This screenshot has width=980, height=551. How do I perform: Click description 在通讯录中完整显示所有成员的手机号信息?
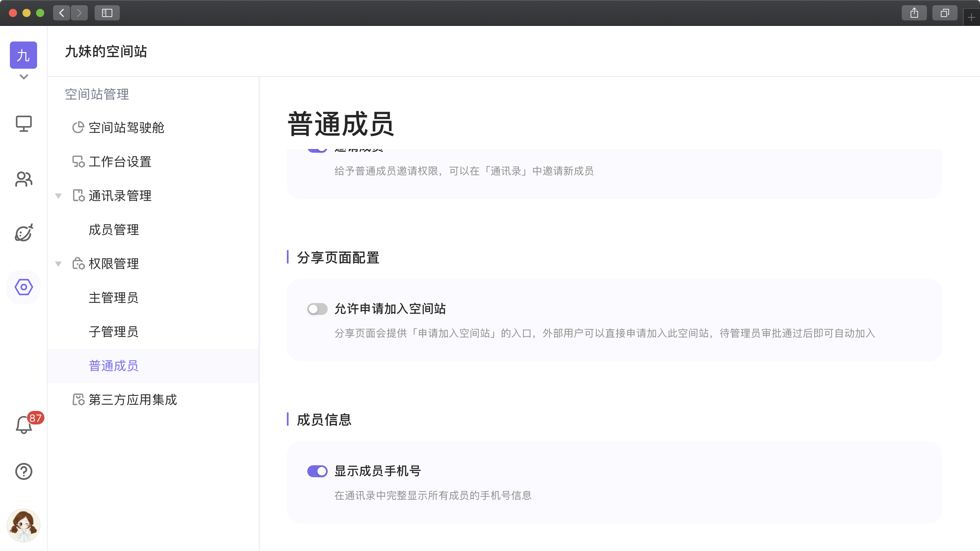click(x=433, y=496)
